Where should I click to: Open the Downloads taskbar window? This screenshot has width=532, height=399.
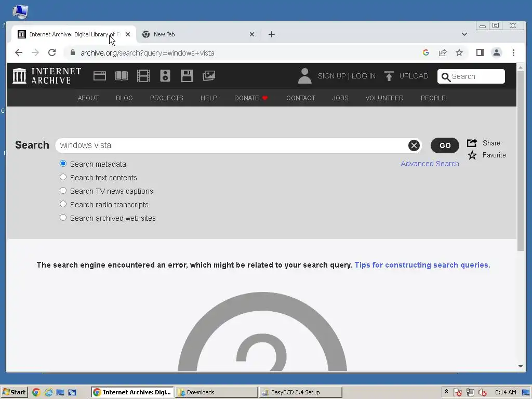[x=216, y=392]
